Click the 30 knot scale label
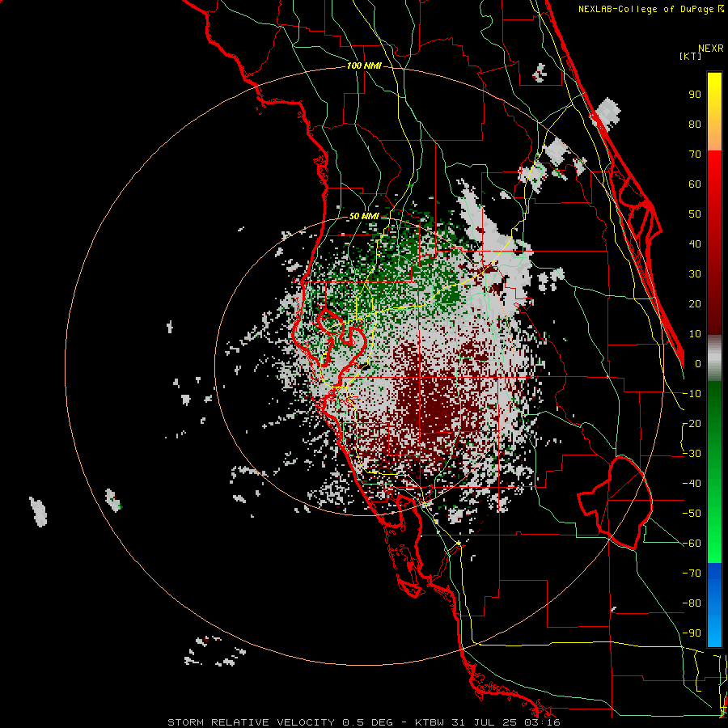The image size is (728, 728). [695, 274]
